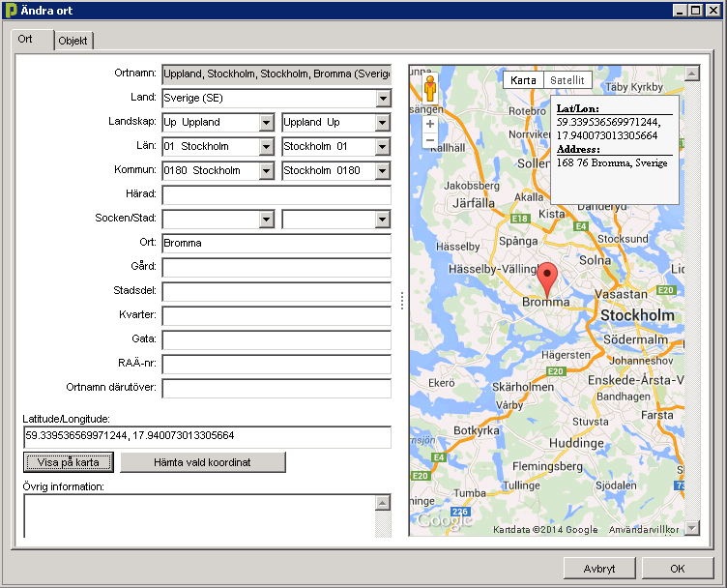727x588 pixels.
Task: Click into the Kvarter field
Action: pos(276,315)
